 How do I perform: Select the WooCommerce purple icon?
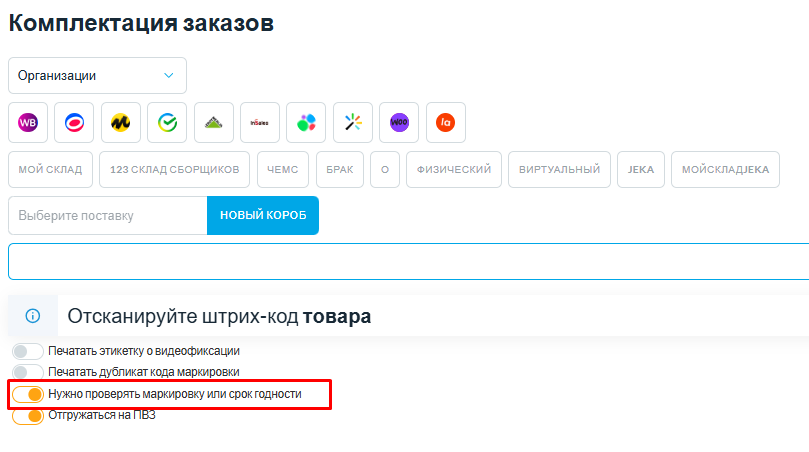pyautogui.click(x=399, y=122)
